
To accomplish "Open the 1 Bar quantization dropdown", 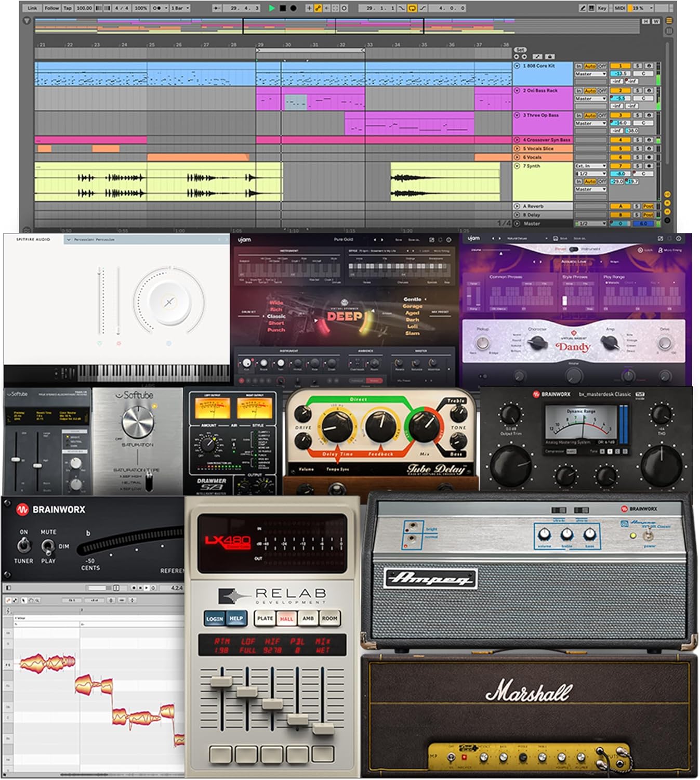I will 179,8.
